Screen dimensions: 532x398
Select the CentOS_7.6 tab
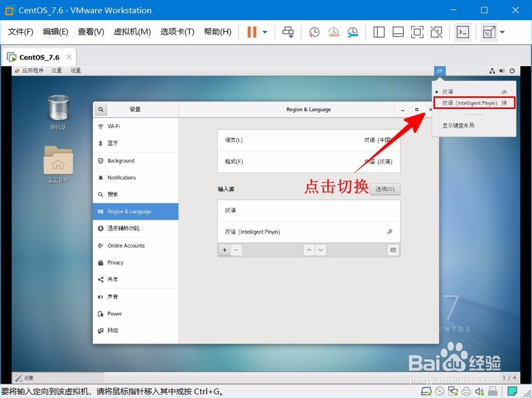pyautogui.click(x=39, y=57)
